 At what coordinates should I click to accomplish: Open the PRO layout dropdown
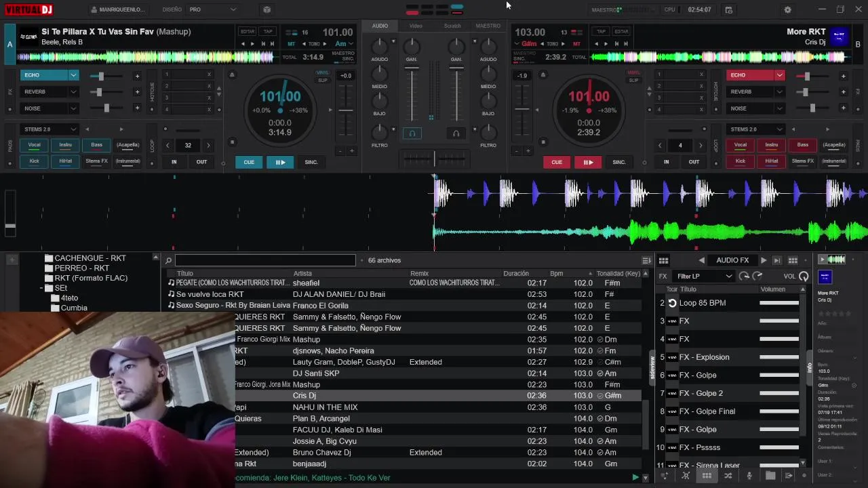click(214, 9)
